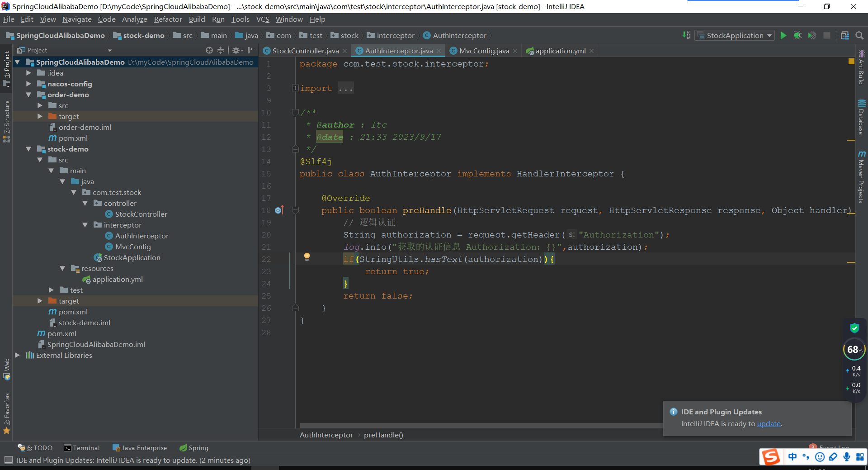Open the Structure tool window

pos(6,121)
